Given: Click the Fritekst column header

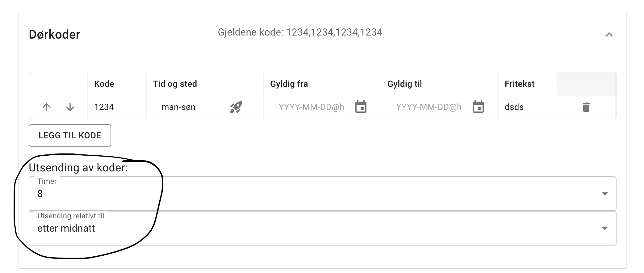Looking at the screenshot, I should tap(520, 84).
